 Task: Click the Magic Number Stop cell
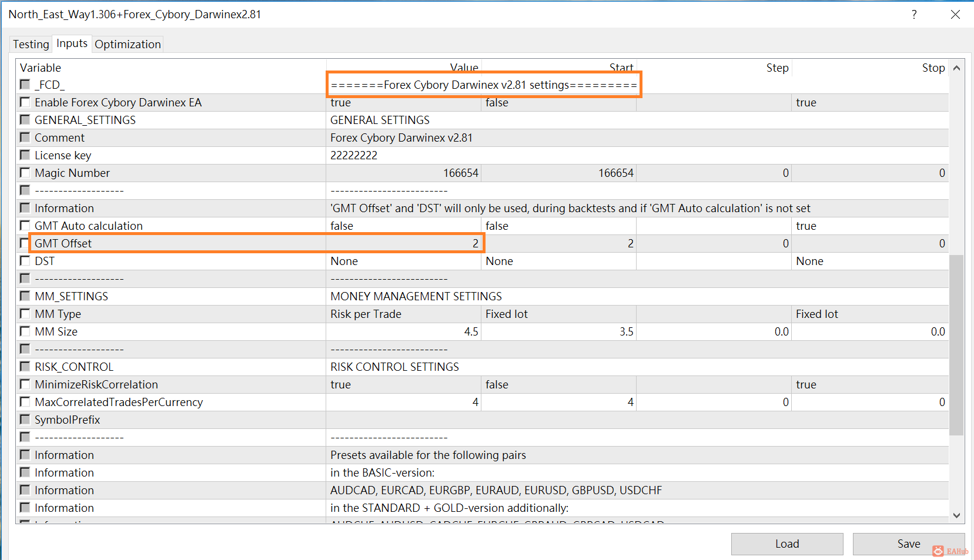871,173
